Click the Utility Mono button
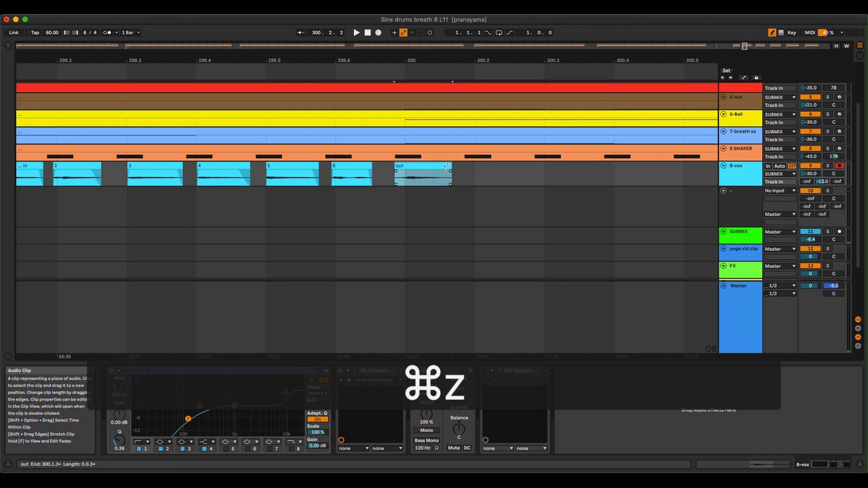Viewport: 868px width, 488px height. pos(426,430)
